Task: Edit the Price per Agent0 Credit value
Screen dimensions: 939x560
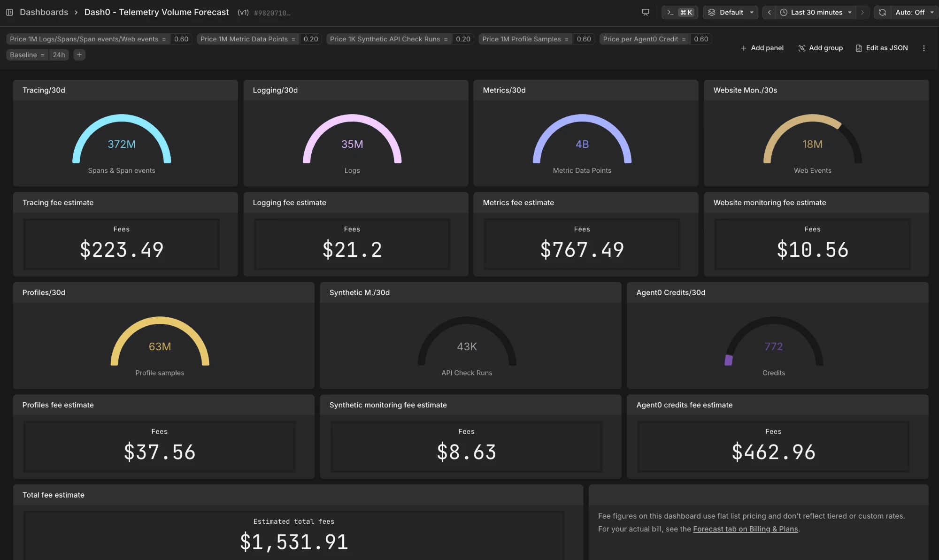Action: [x=701, y=39]
